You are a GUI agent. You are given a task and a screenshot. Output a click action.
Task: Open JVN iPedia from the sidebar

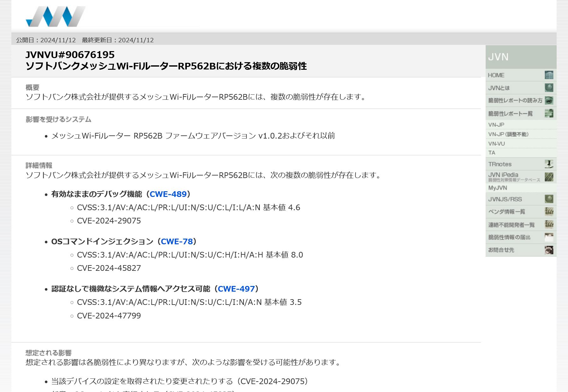click(521, 177)
